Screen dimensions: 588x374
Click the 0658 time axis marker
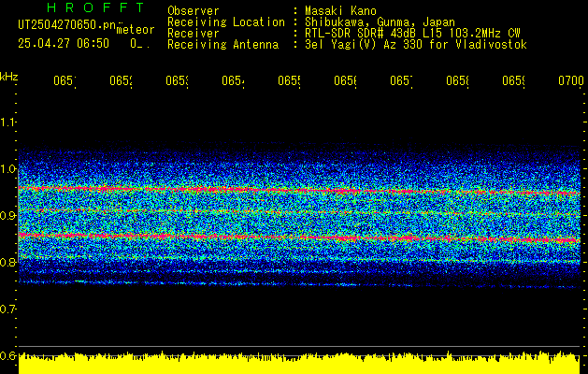click(457, 80)
